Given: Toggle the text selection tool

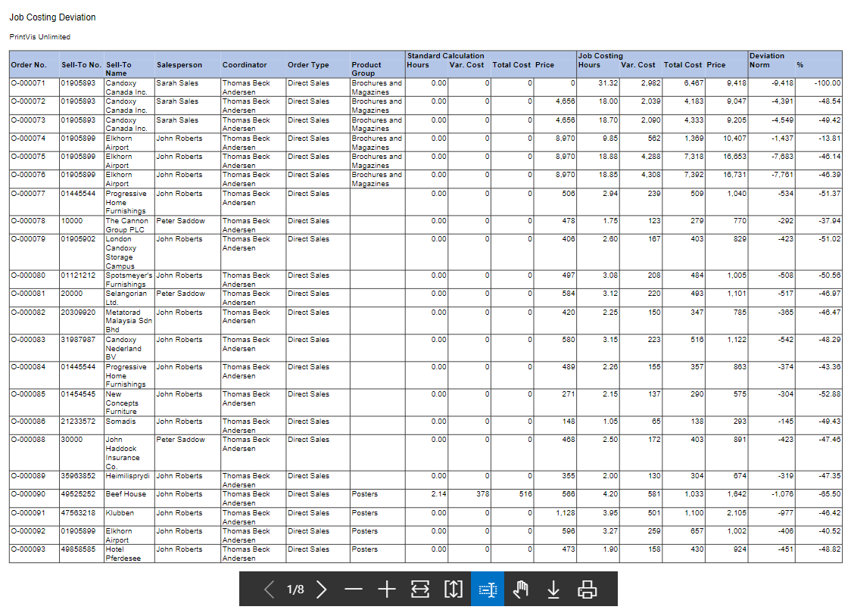Looking at the screenshot, I should pos(488,590).
